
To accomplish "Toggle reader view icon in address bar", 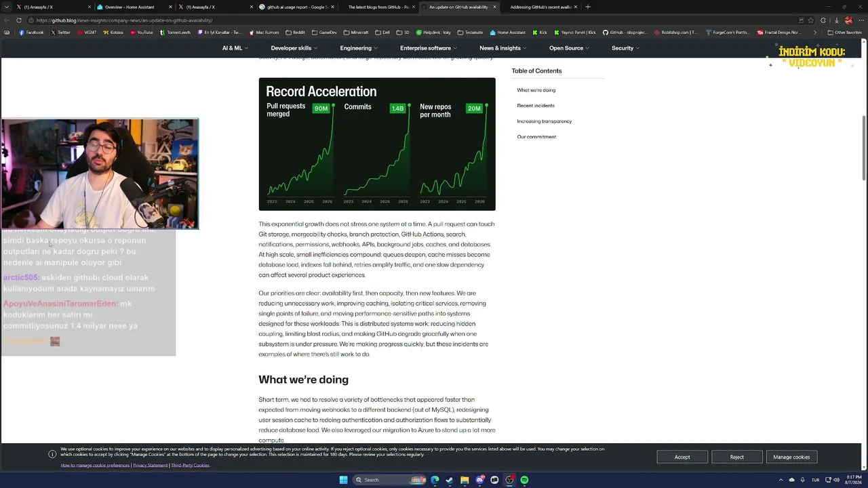I will pos(801,20).
